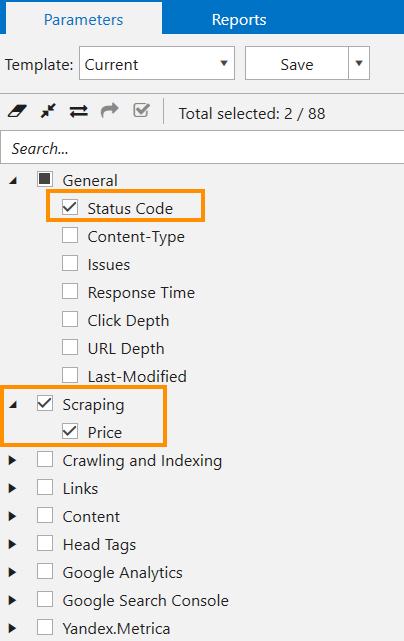Click the eraser clear-selection icon
404x641 pixels.
pos(17,111)
